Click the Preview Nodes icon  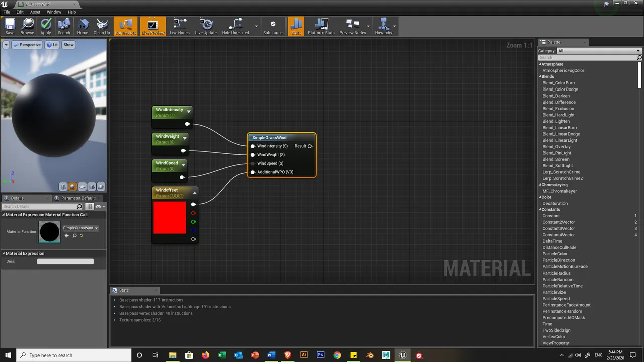tap(352, 27)
